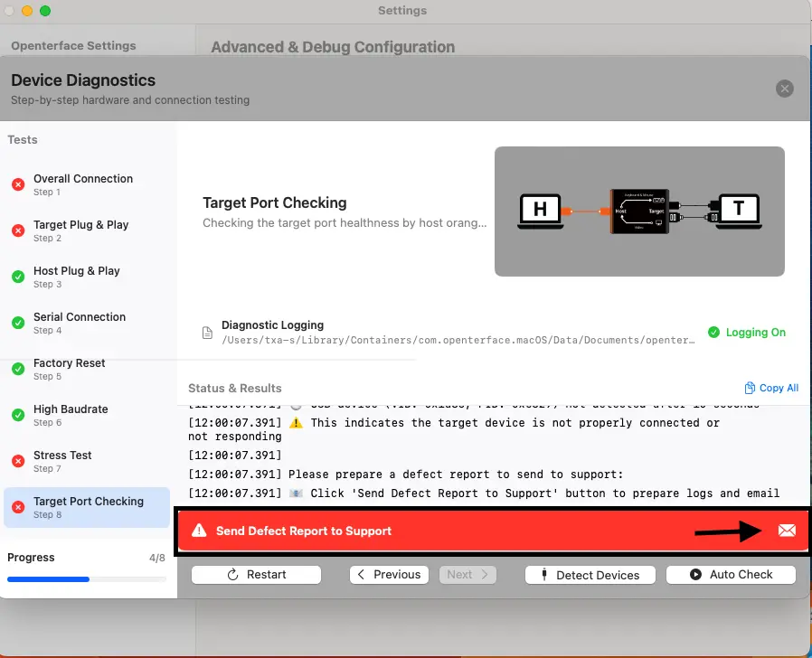The width and height of the screenshot is (812, 658).
Task: Click the Detect Devices button
Action: pyautogui.click(x=590, y=575)
